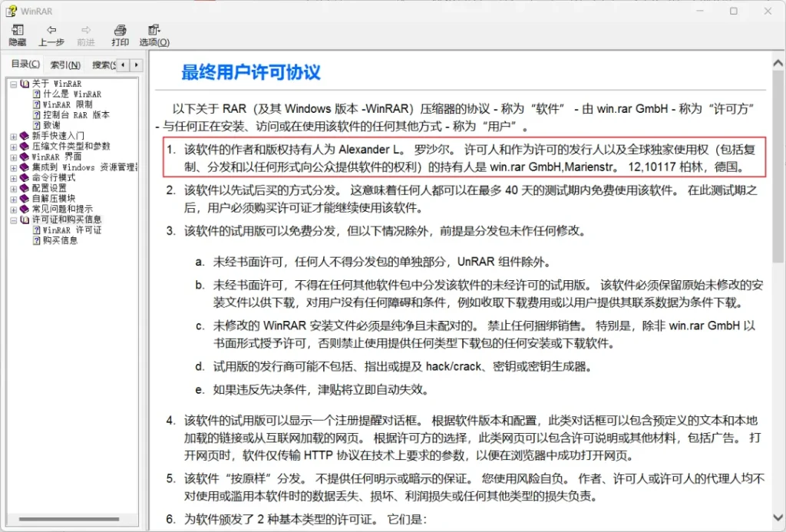Expand the 压缩文件类型和参数 node

coord(14,147)
